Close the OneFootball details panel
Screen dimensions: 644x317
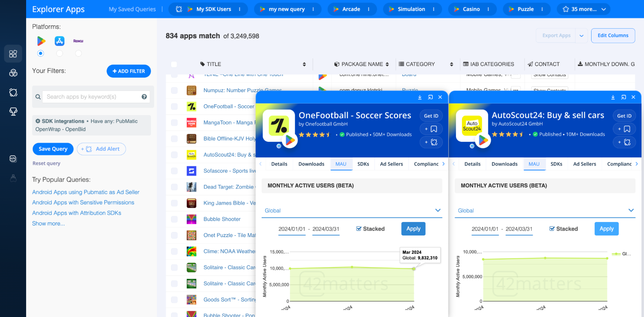pos(440,97)
